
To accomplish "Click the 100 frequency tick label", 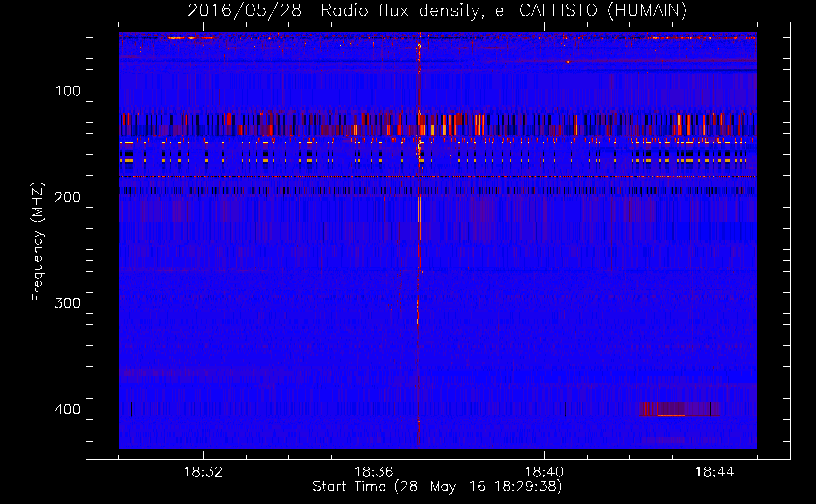I will coord(68,91).
